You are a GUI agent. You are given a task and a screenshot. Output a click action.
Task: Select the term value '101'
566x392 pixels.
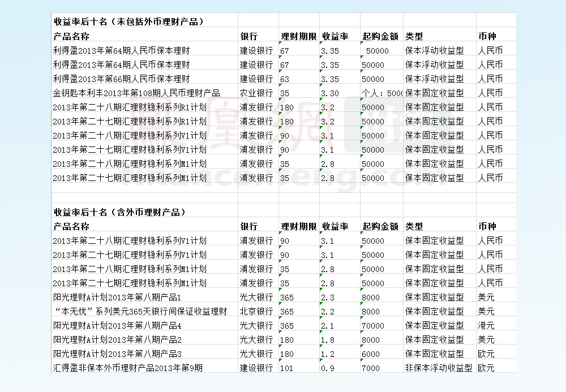pyautogui.click(x=286, y=368)
